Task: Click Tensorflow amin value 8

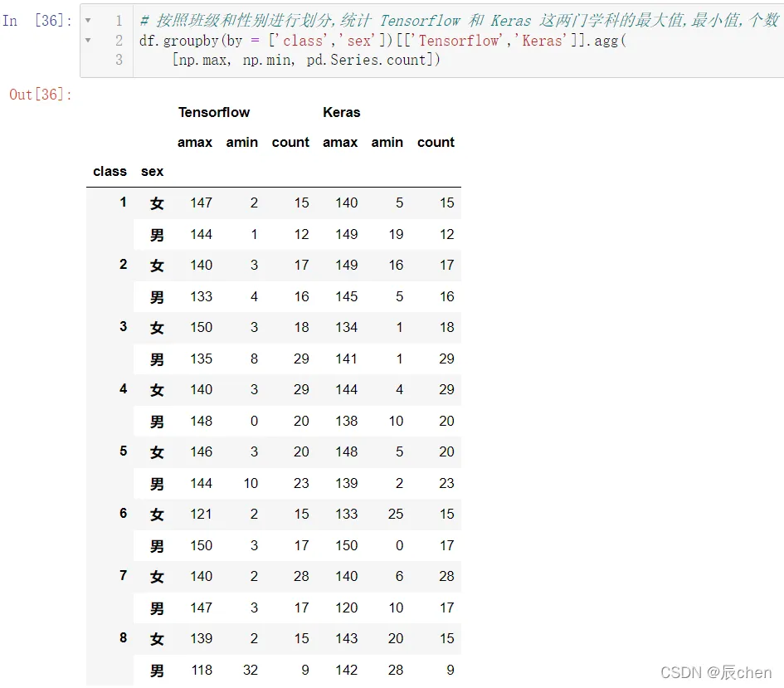Action: [x=254, y=359]
